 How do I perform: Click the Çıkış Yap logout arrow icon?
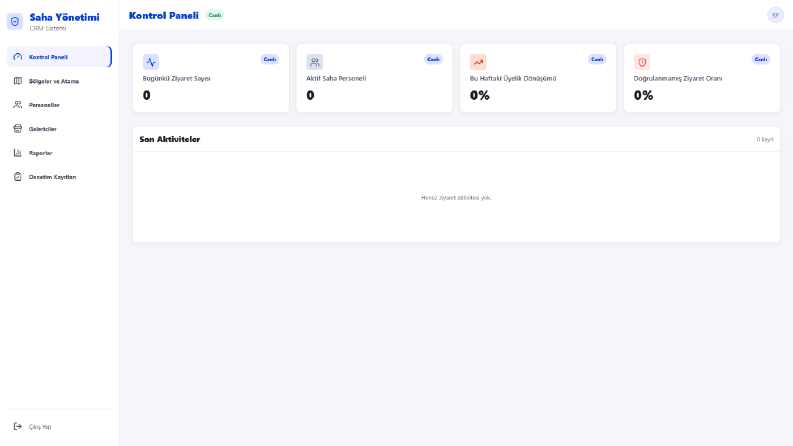pyautogui.click(x=18, y=426)
